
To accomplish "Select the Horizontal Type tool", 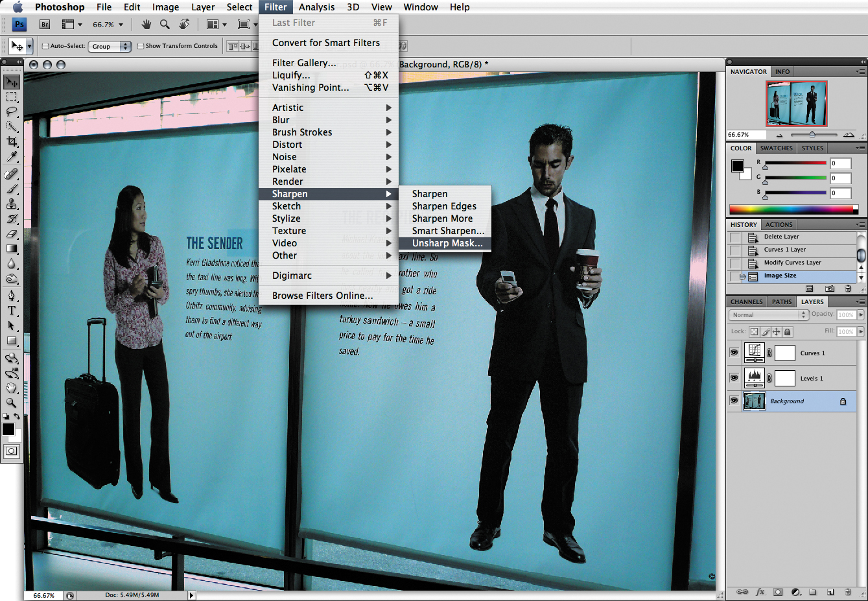I will 12,311.
